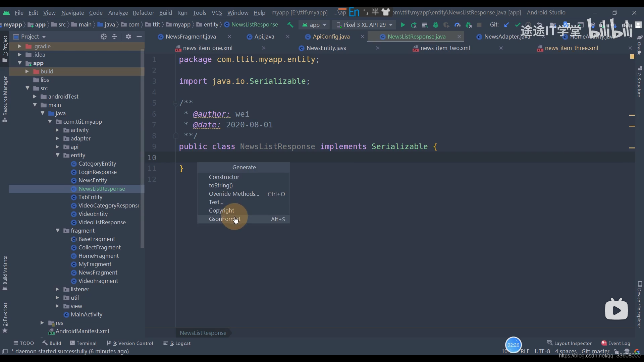Image resolution: width=644 pixels, height=362 pixels.
Task: Open the Favorites side panel
Action: tap(5, 317)
